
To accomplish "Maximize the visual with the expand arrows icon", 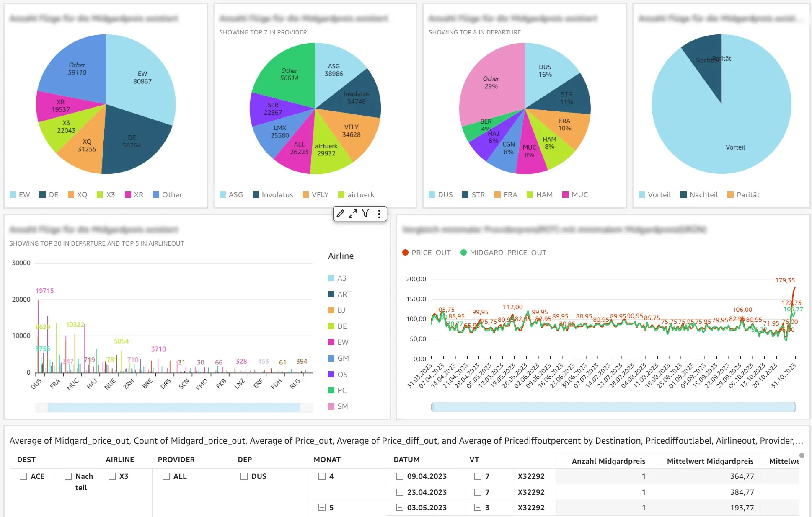I will (353, 214).
